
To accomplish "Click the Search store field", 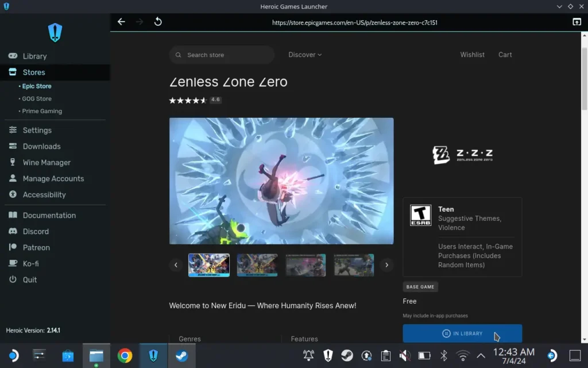I will [x=222, y=55].
